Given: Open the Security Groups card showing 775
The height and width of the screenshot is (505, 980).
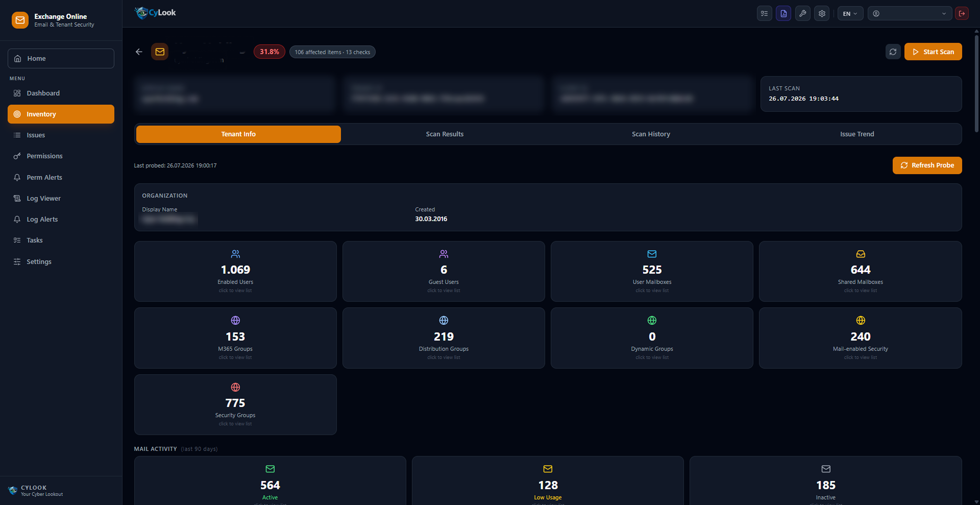Looking at the screenshot, I should point(236,404).
